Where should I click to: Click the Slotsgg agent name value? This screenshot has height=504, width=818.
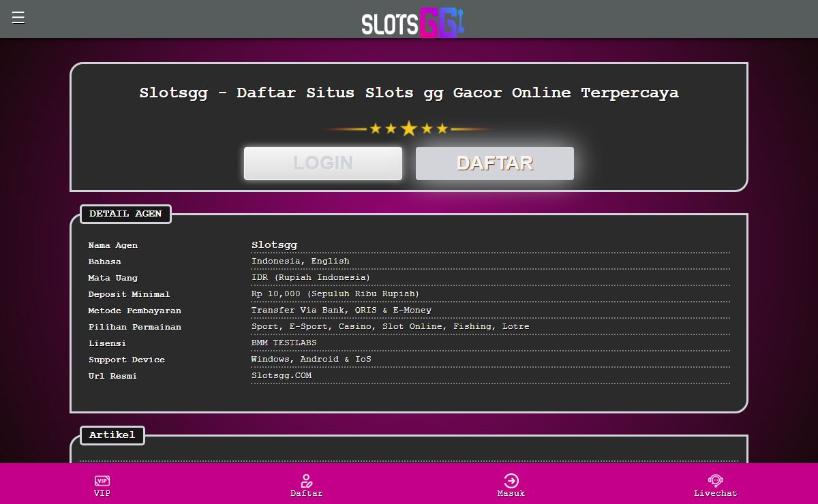274,245
